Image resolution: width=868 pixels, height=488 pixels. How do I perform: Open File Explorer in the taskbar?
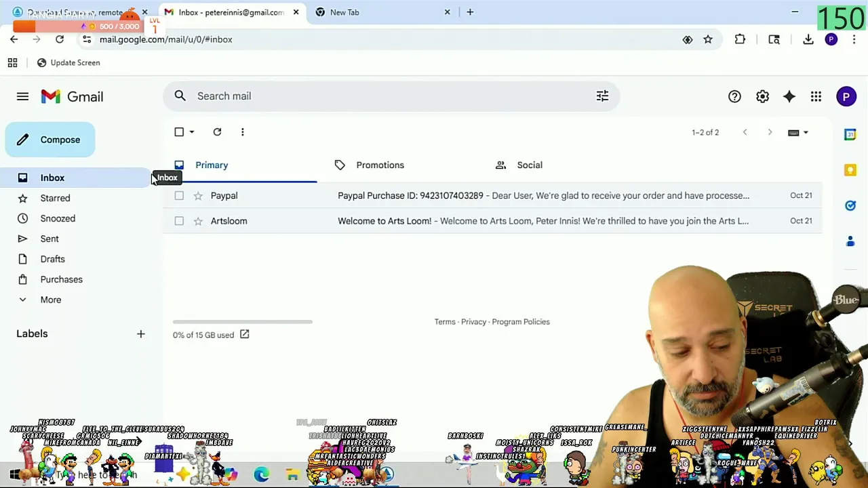pos(292,474)
